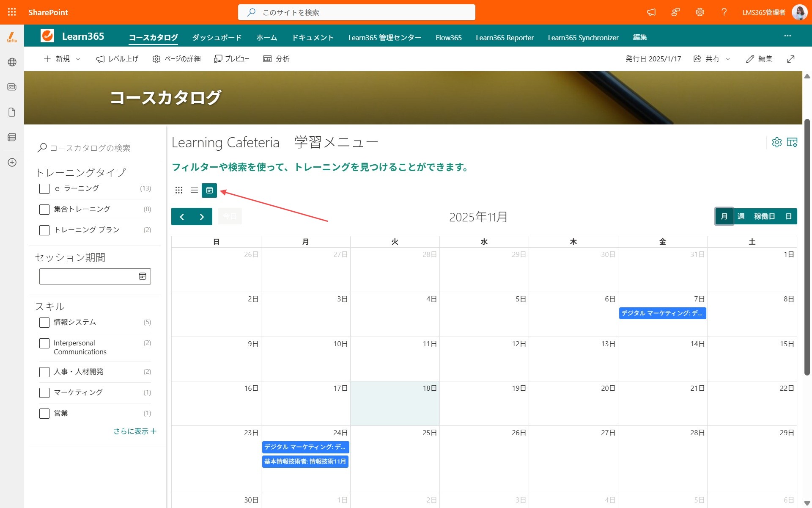
Task: Select the 月 calendar view button
Action: [724, 216]
